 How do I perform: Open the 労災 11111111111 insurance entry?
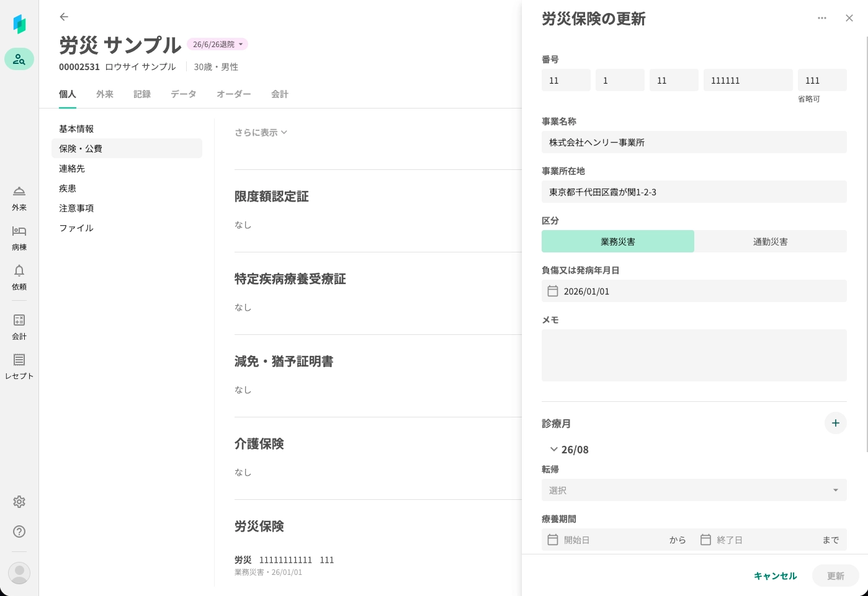[284, 559]
